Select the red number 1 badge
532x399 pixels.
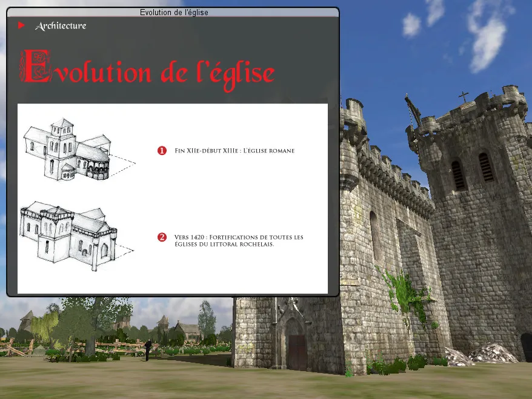pos(162,151)
